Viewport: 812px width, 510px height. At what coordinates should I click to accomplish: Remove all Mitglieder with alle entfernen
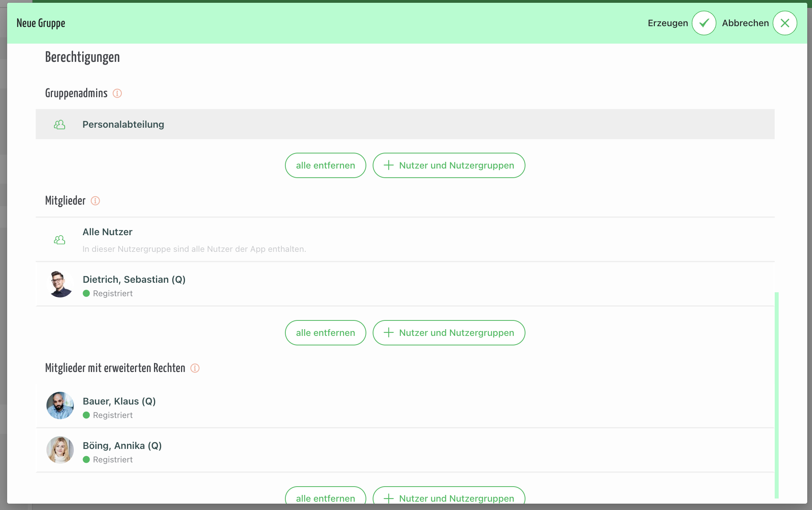click(x=325, y=333)
